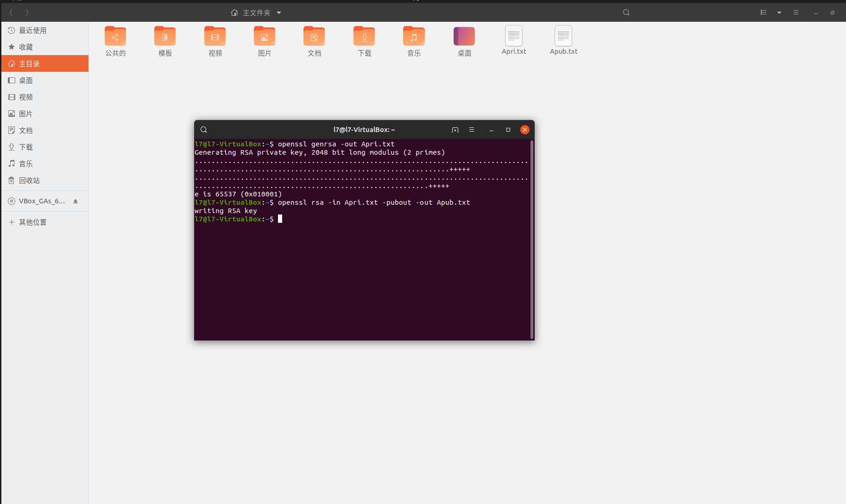The width and height of the screenshot is (846, 504).
Task: Open a new terminal tab
Action: click(x=455, y=130)
